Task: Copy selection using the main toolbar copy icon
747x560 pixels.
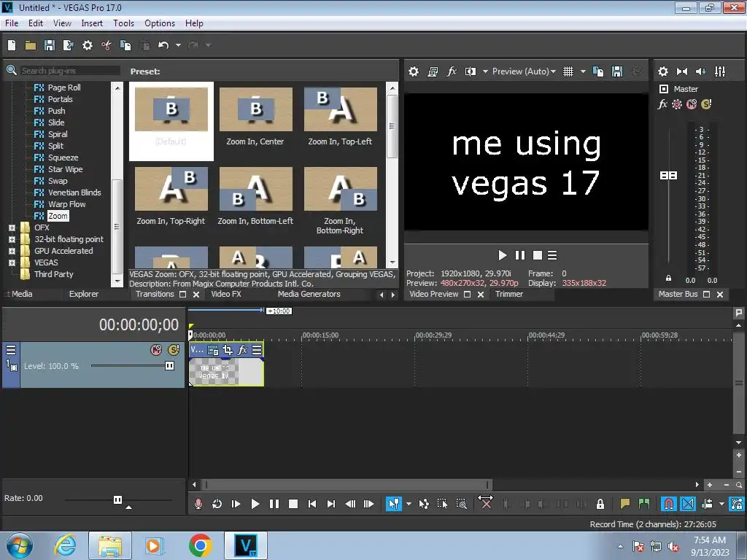Action: (125, 45)
